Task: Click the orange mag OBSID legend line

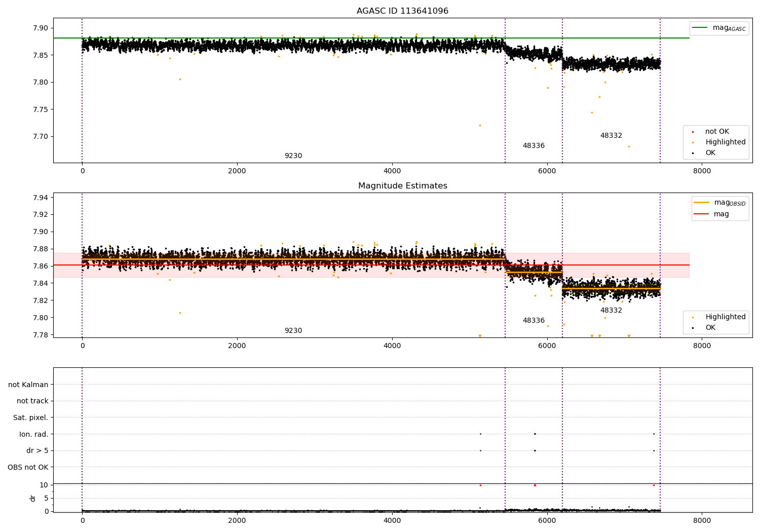Action: (x=702, y=203)
